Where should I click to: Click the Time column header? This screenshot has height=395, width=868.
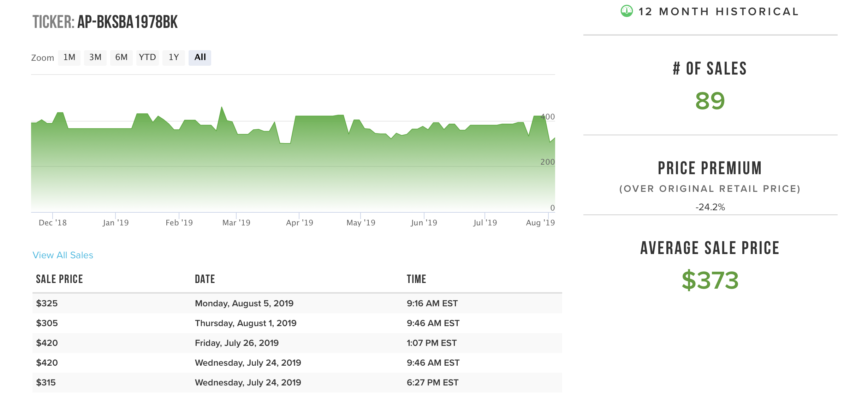pos(416,279)
